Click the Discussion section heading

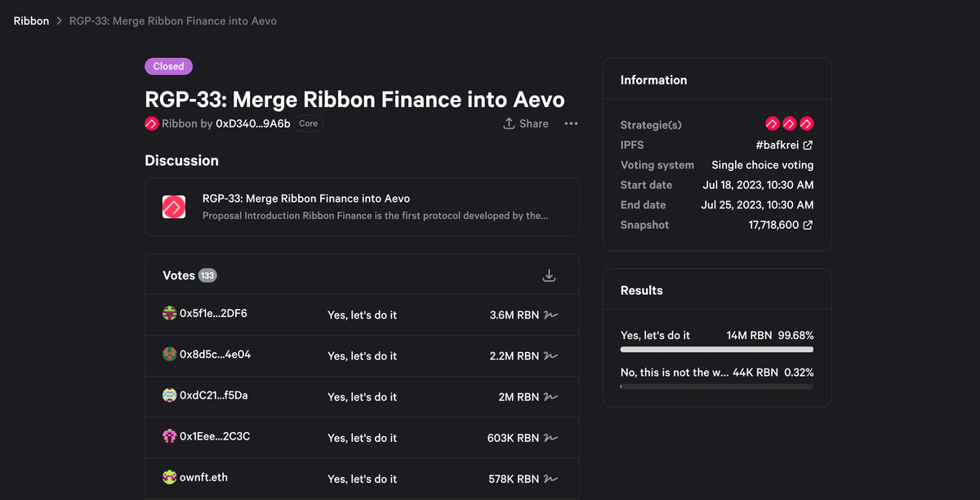(181, 160)
